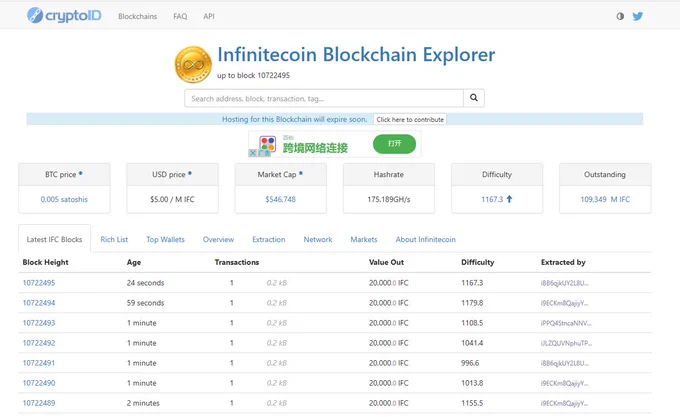Screen dimensions: 680x417
Task: Open the iPPQ4StncaNNV extractor address
Action: (x=566, y=323)
